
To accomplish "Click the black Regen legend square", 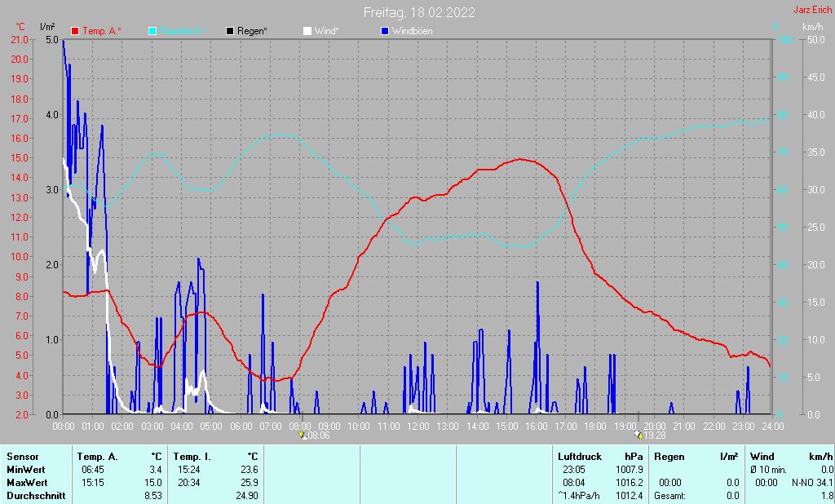I will (231, 31).
